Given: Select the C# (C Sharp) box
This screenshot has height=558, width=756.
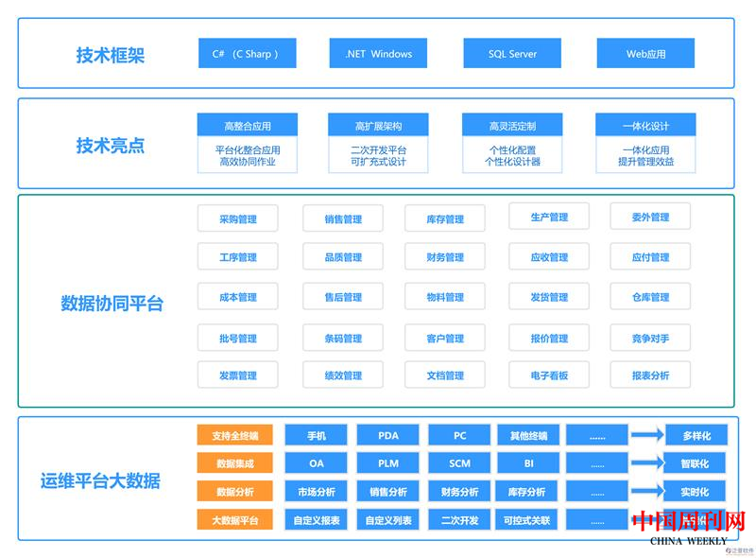Looking at the screenshot, I should click(247, 54).
